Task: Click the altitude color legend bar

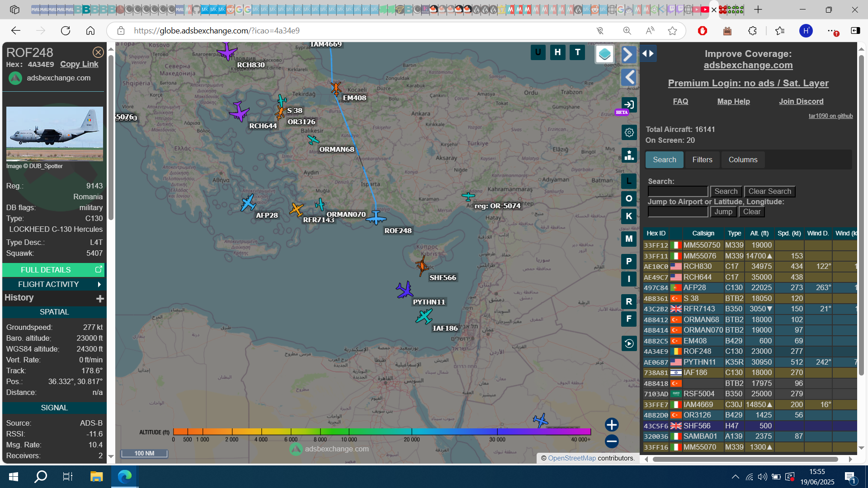Action: coord(382,432)
